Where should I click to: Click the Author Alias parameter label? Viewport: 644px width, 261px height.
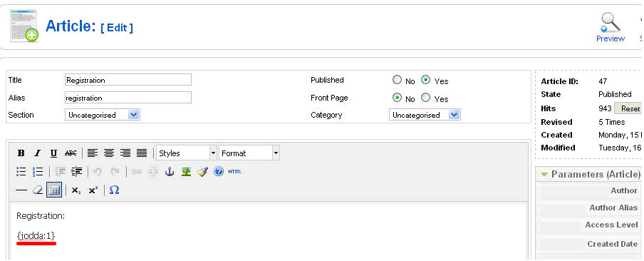[x=613, y=208]
